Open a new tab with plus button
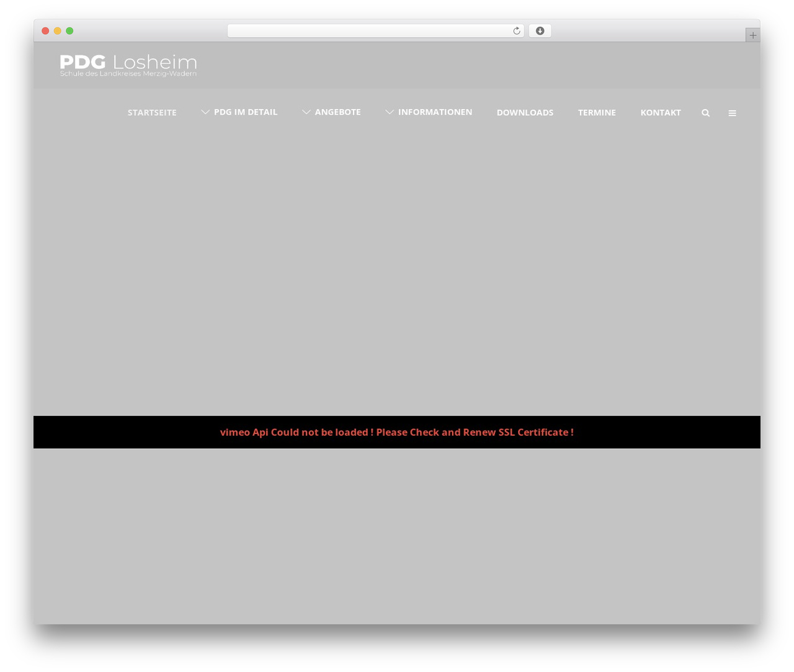The image size is (794, 672). [x=752, y=35]
